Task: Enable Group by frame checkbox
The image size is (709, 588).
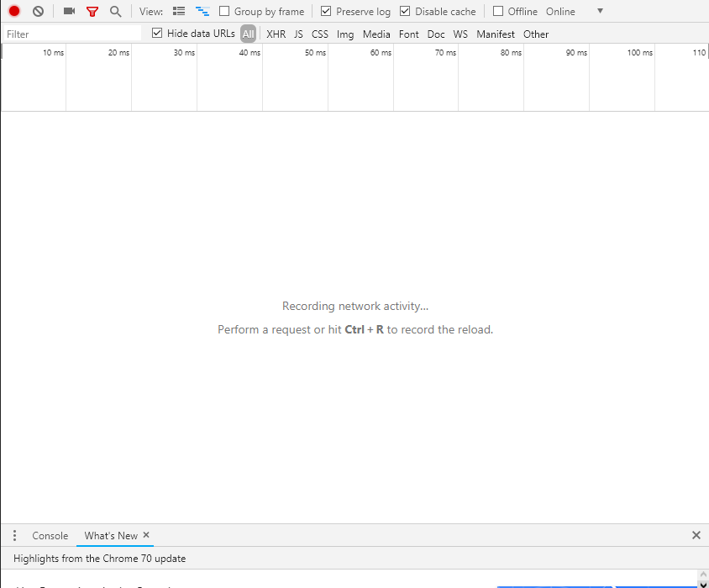Action: click(x=224, y=11)
